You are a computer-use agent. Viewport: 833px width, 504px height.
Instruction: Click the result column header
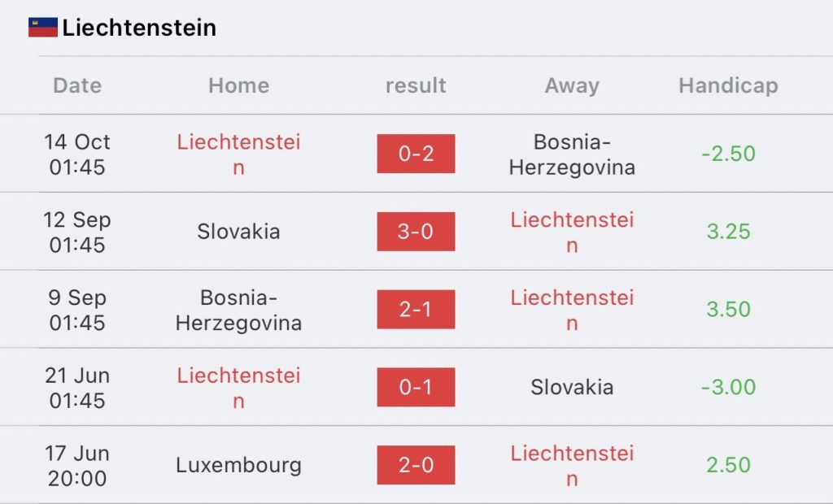[x=416, y=85]
